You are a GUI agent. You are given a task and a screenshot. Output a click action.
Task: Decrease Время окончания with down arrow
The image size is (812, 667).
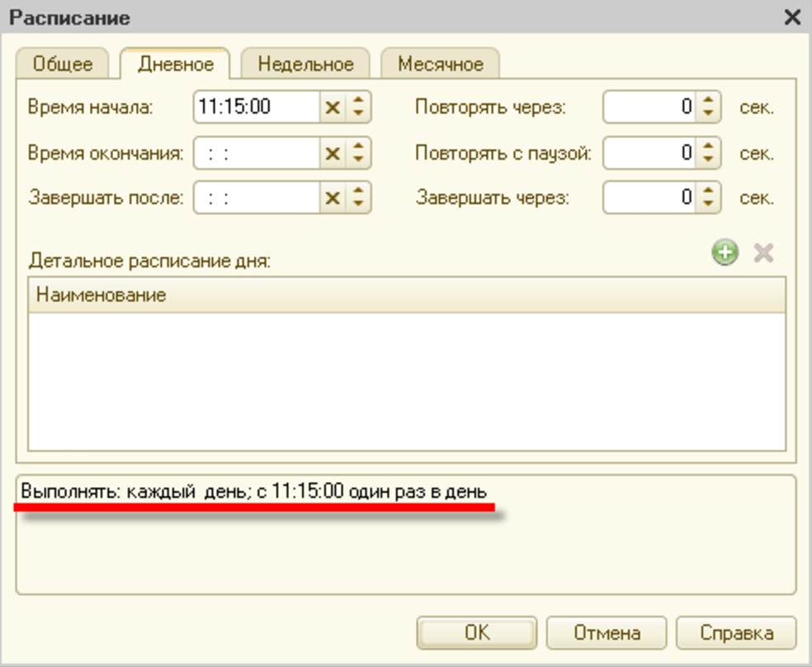pos(358,159)
